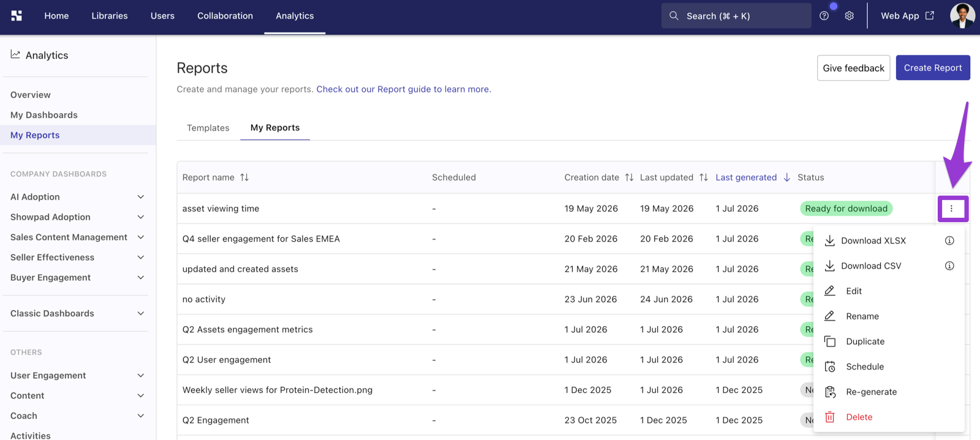This screenshot has width=980, height=440.
Task: Open three-dot menu for asset viewing time
Action: tap(951, 209)
